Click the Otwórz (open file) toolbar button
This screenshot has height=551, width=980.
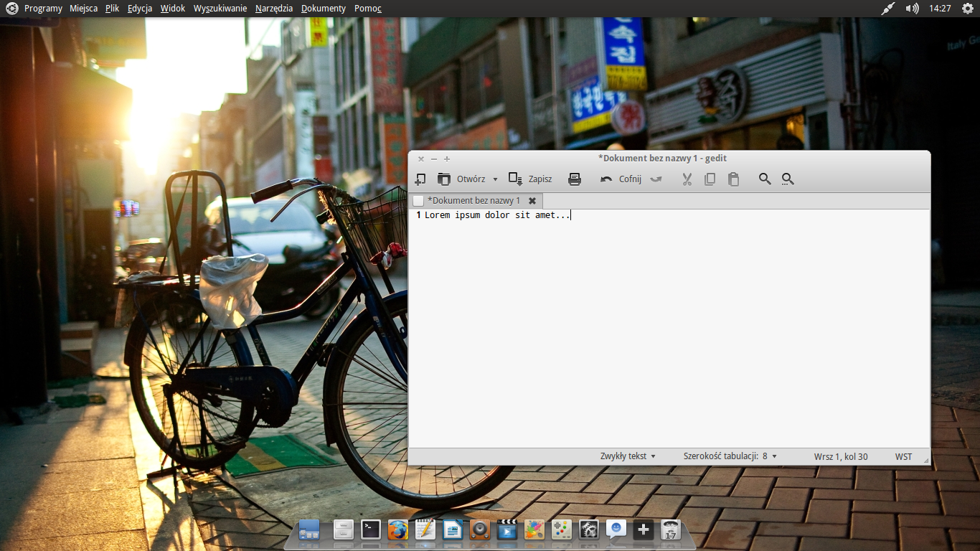click(x=461, y=179)
